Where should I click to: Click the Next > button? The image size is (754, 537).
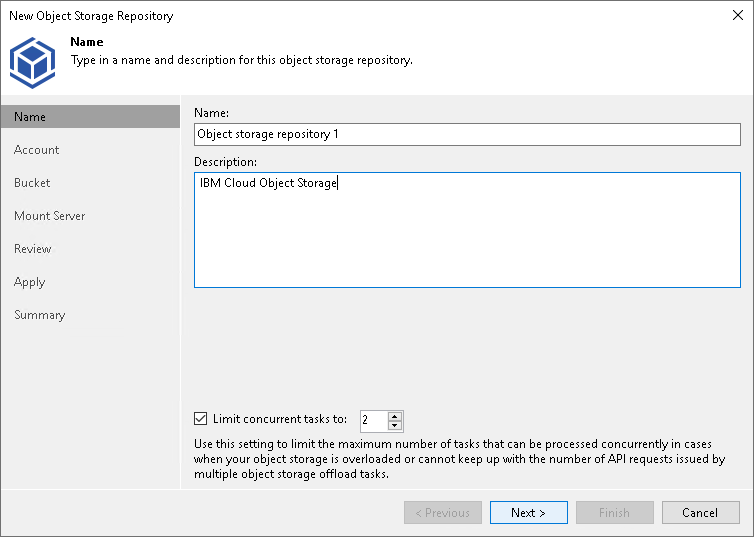coord(528,512)
